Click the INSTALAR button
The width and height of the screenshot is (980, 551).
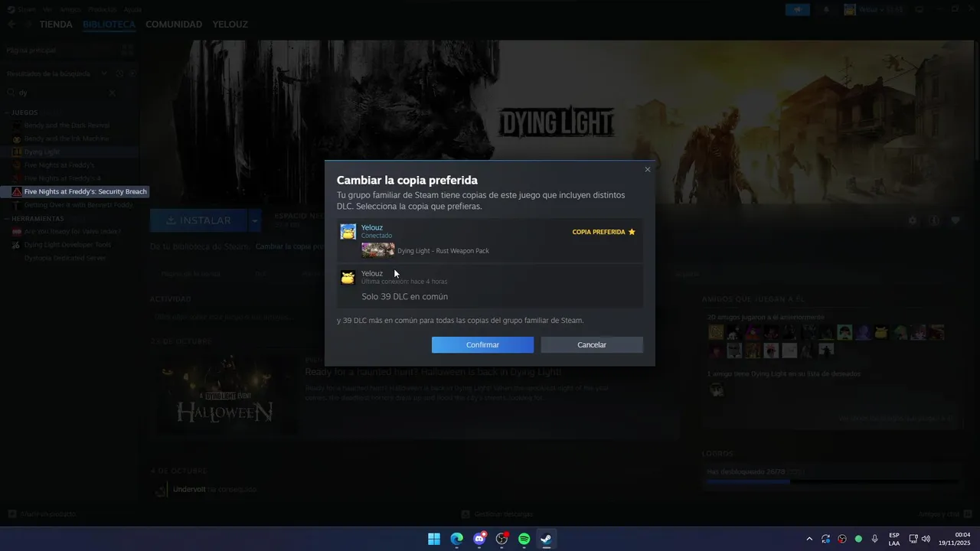click(198, 220)
